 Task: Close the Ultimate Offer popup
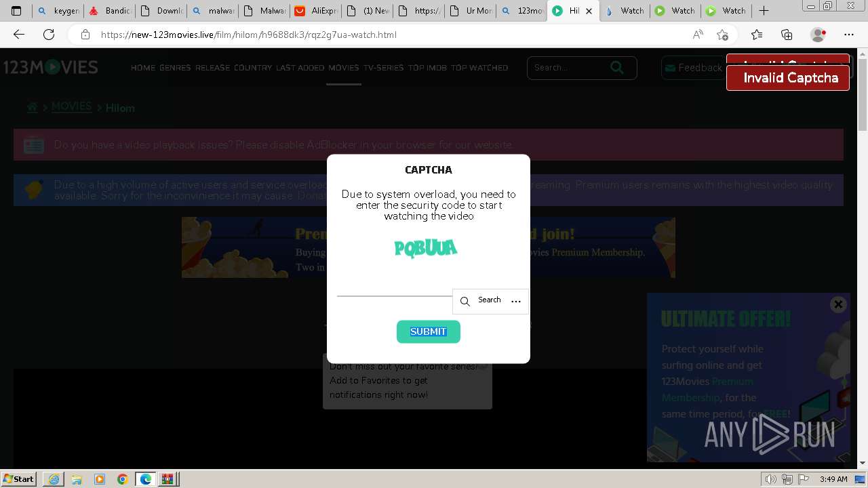tap(838, 304)
